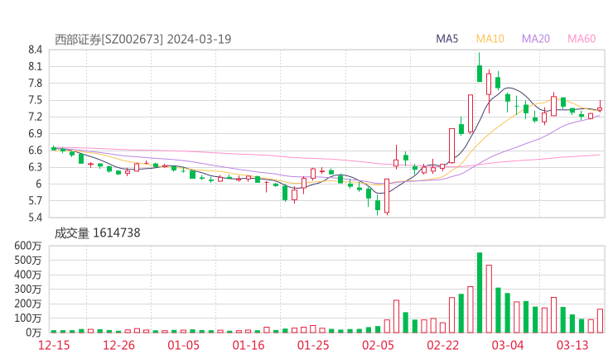613x364 pixels.
Task: Click the MA5 legend label
Action: 446,39
